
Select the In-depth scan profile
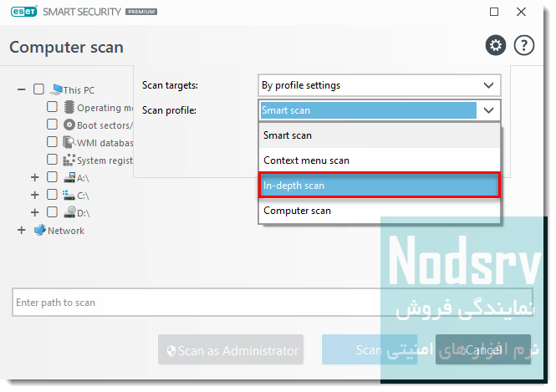(x=380, y=186)
